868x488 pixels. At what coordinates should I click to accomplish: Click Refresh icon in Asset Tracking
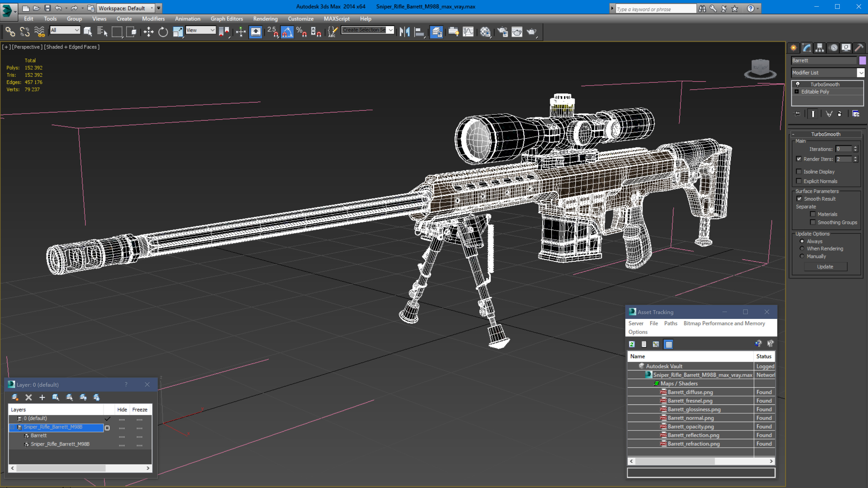[x=632, y=344]
